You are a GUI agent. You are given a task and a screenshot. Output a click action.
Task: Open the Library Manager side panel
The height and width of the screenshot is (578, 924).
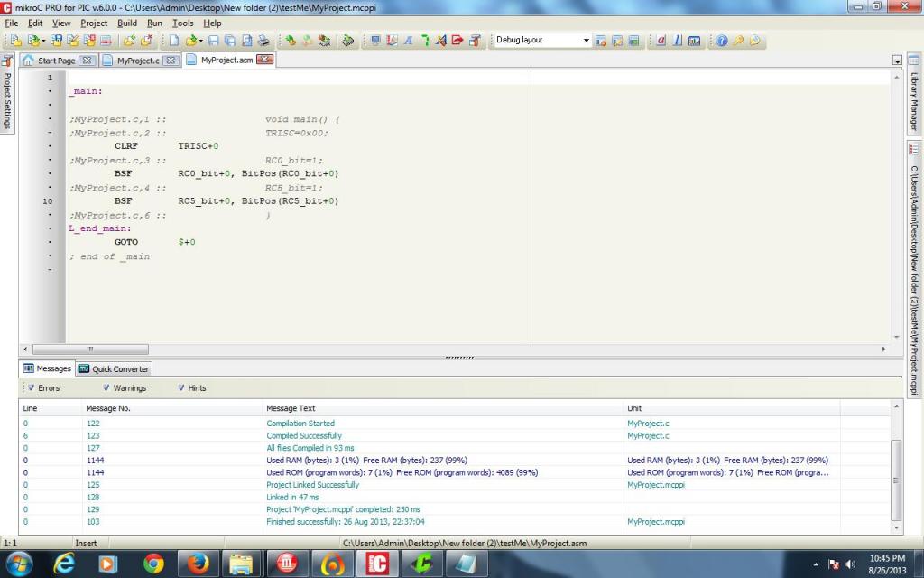coord(914,94)
